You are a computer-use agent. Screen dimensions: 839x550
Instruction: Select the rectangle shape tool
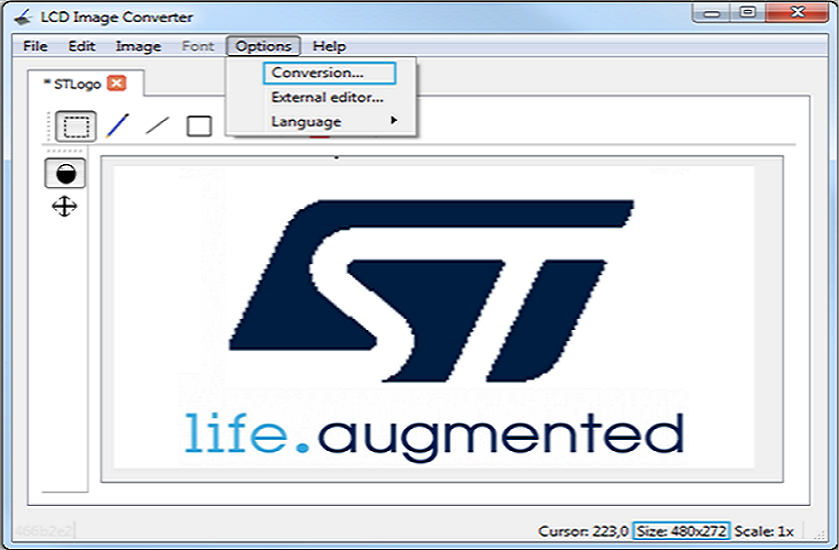199,126
